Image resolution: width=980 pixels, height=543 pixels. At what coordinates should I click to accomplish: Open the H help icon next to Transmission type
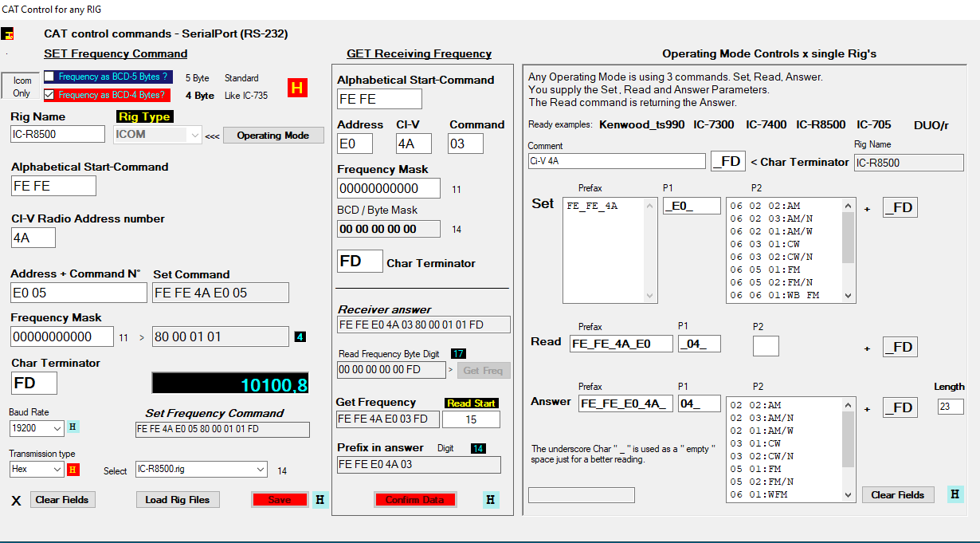73,470
